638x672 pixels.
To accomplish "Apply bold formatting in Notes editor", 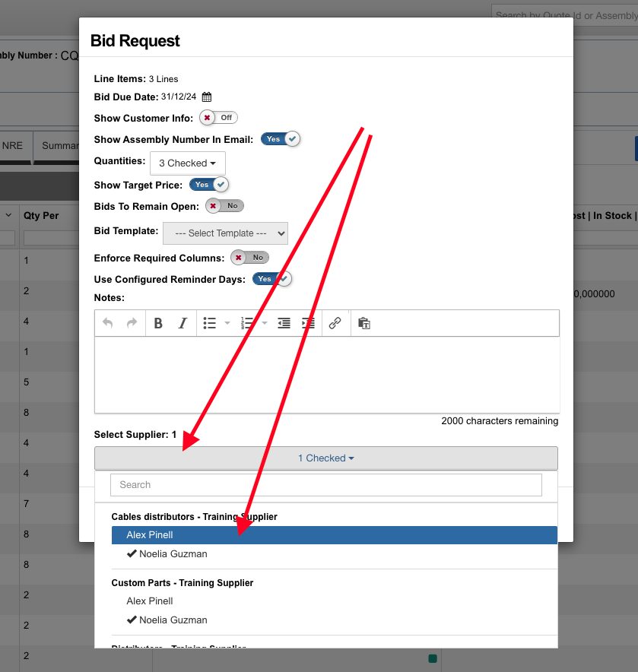I will (x=158, y=323).
